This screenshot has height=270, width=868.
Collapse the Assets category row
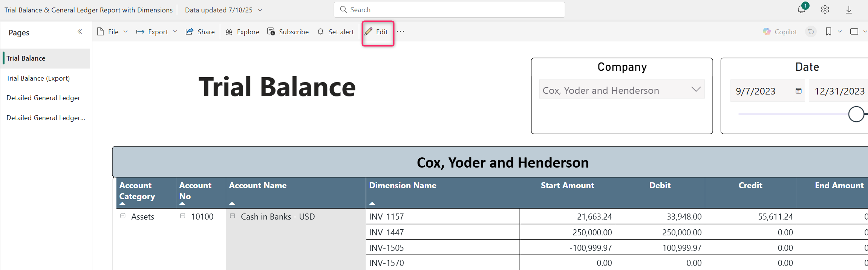pyautogui.click(x=123, y=216)
